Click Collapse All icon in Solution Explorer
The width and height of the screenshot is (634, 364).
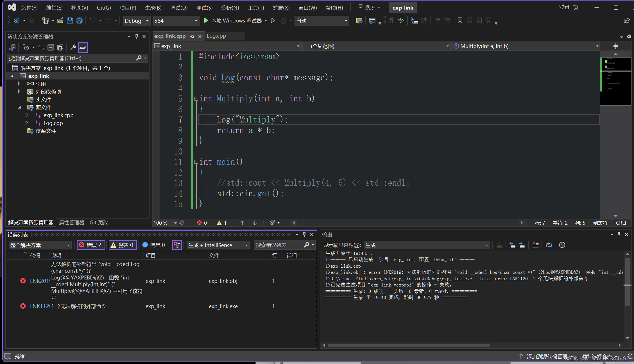tap(51, 47)
